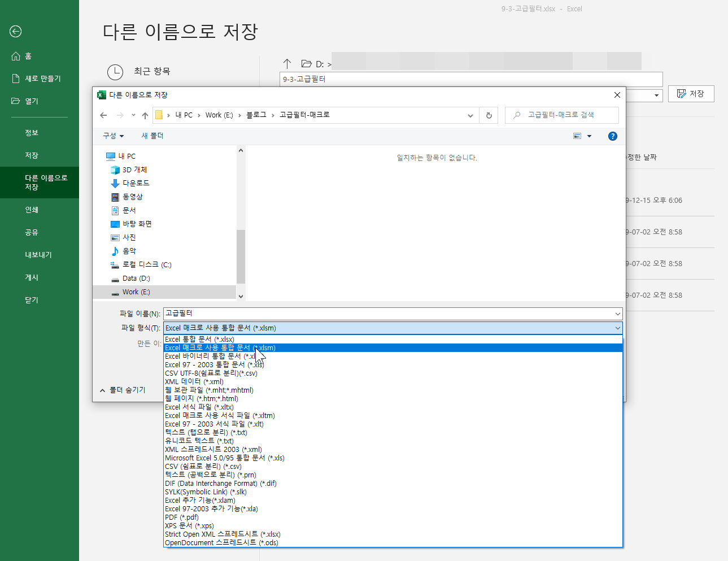728x561 pixels.
Task: Open the change-view options dropdown
Action: (582, 136)
